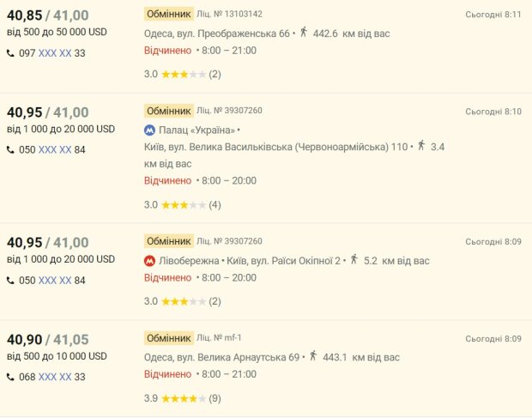Select the 40,90 / 41,05 exchange rate

[x=48, y=339]
